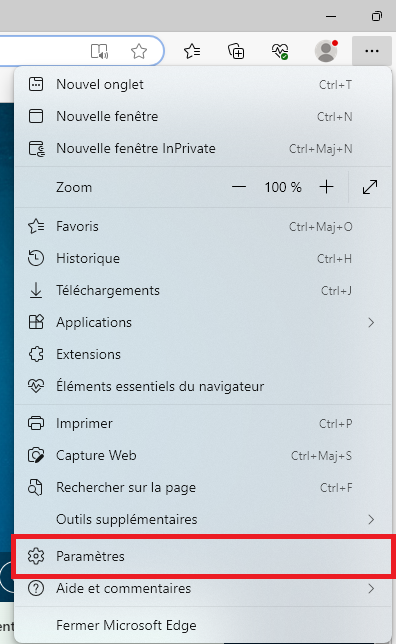The width and height of the screenshot is (396, 644).
Task: Open the Browser essentials heart icon in the toolbar
Action: coord(280,51)
